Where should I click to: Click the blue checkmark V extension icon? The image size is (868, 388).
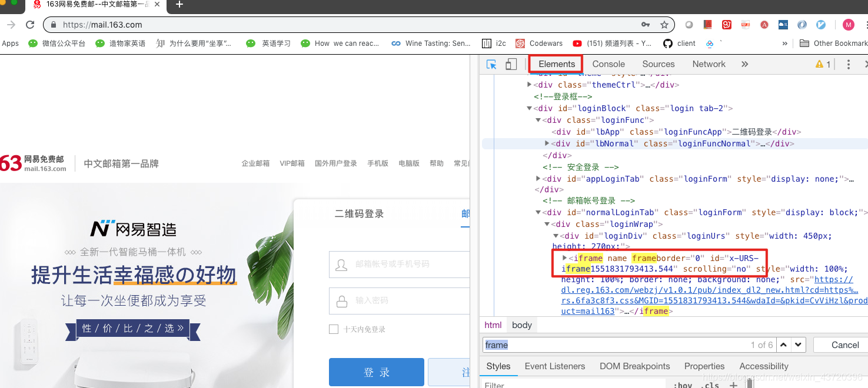821,25
